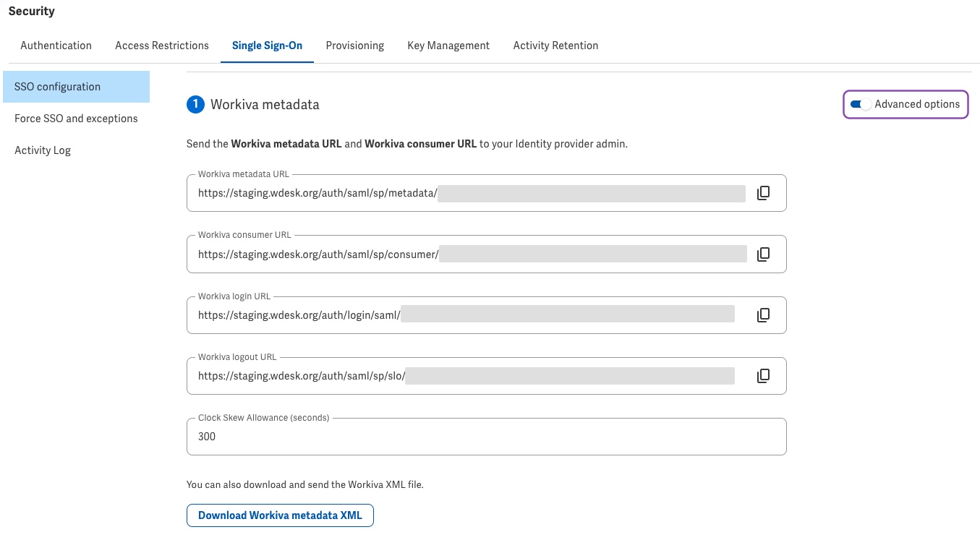980x540 pixels.
Task: Copy the Workiva login URL
Action: (x=763, y=315)
